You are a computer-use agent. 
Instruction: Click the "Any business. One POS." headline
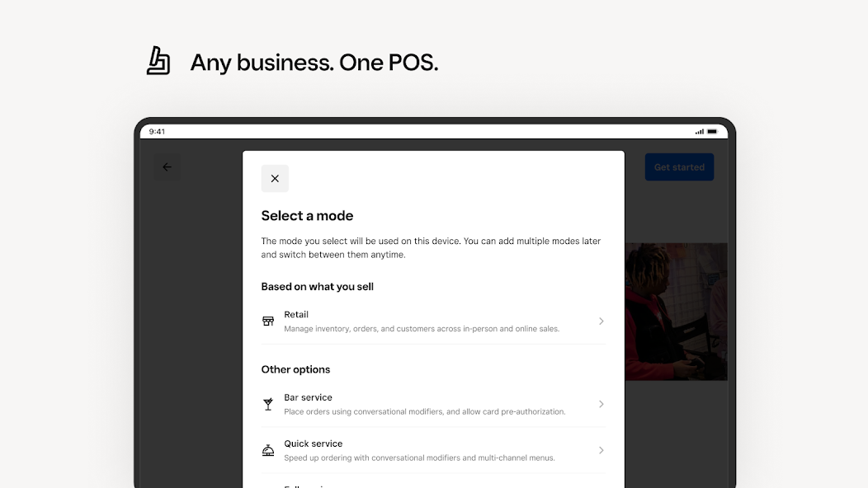(314, 63)
